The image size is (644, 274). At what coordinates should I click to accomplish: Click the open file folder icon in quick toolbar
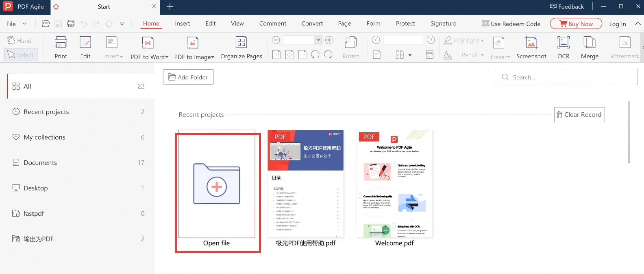pyautogui.click(x=46, y=24)
